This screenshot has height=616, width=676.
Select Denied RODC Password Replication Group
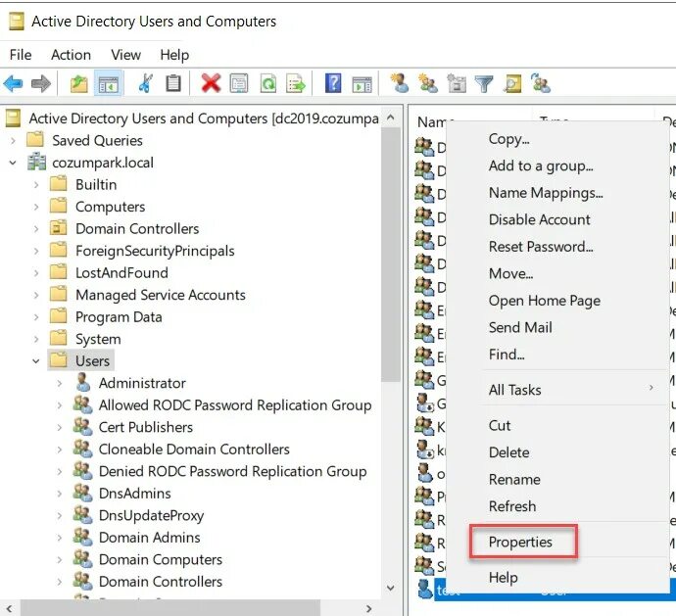coord(233,472)
